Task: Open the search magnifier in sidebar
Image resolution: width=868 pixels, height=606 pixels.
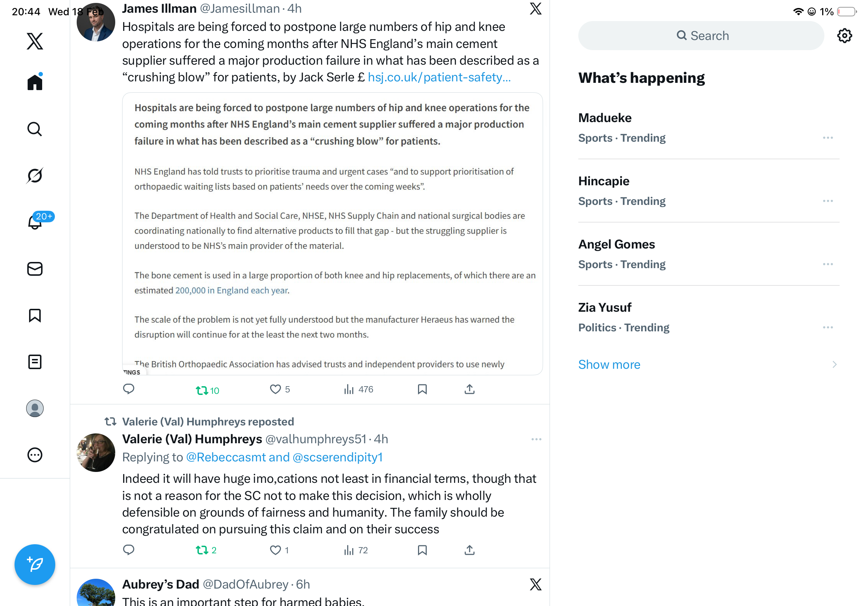Action: pyautogui.click(x=35, y=129)
